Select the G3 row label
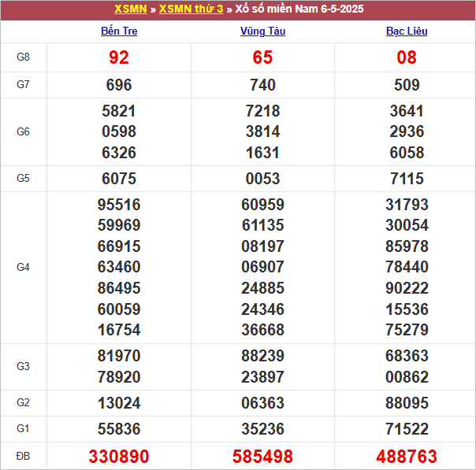 [x=23, y=366]
